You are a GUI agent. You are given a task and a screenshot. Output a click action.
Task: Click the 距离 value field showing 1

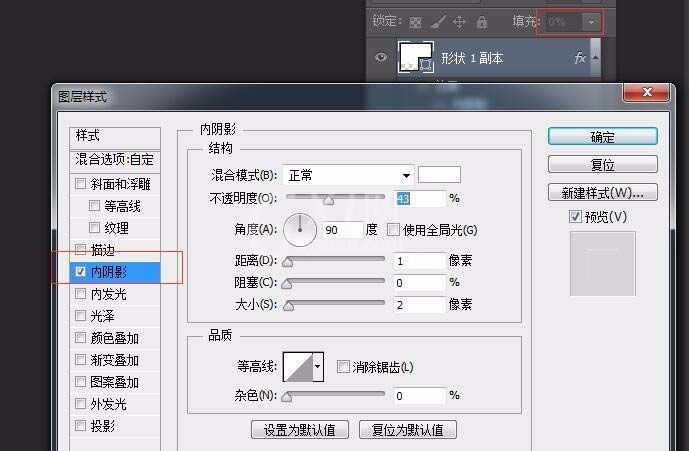coord(420,261)
